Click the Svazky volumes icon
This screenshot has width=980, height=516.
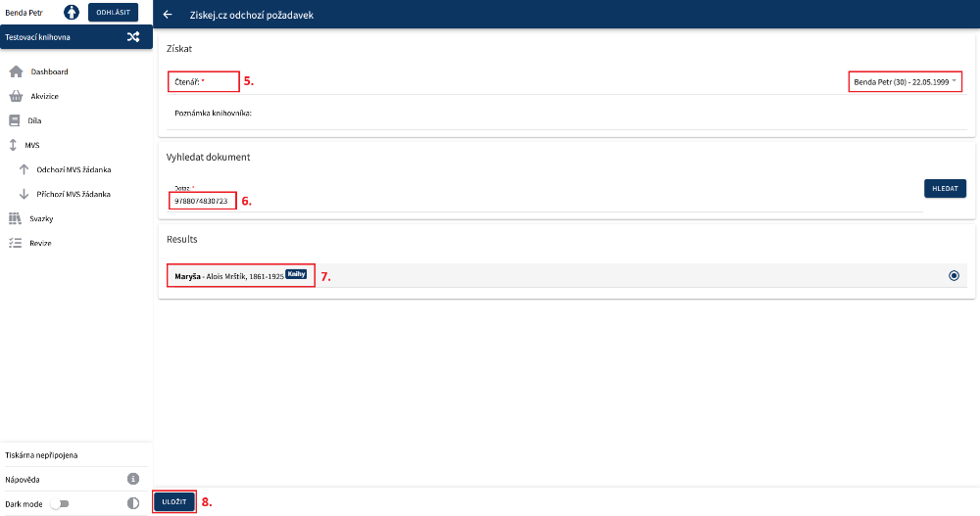coord(15,218)
